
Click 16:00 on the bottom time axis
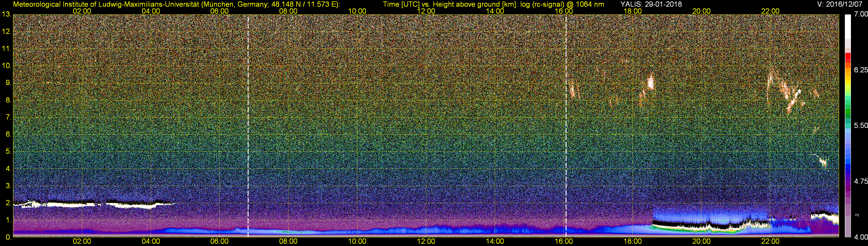pyautogui.click(x=564, y=241)
